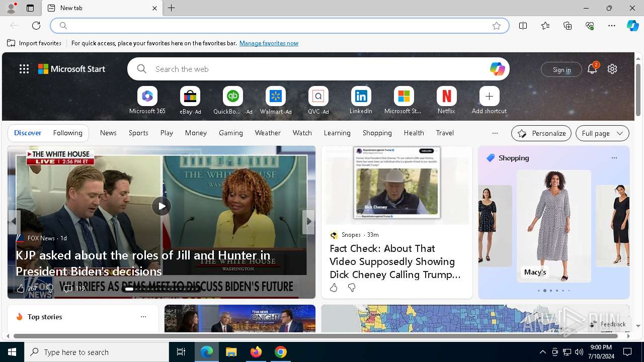Click the Search the web field
The width and height of the screenshot is (644, 362).
pos(318,69)
